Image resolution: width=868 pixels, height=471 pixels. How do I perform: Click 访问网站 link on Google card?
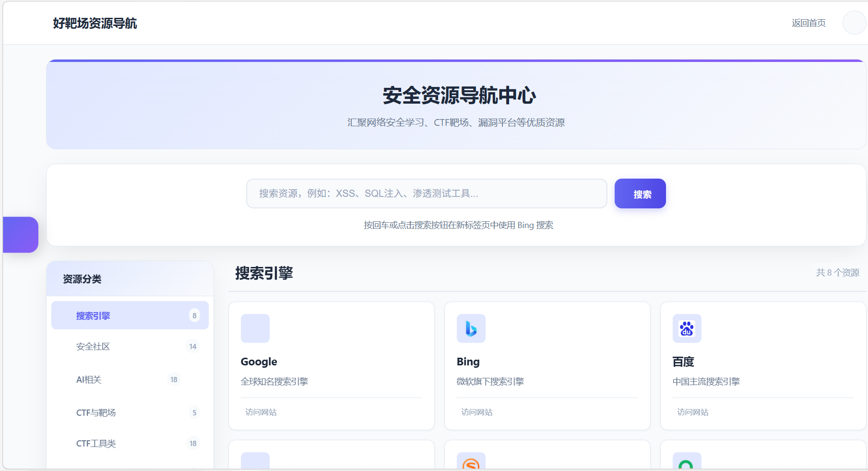(x=261, y=412)
